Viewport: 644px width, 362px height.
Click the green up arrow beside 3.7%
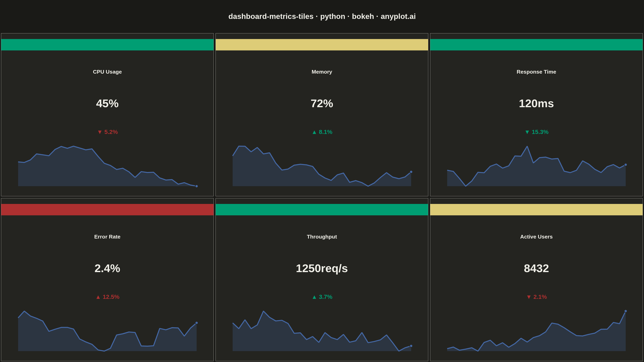click(314, 297)
